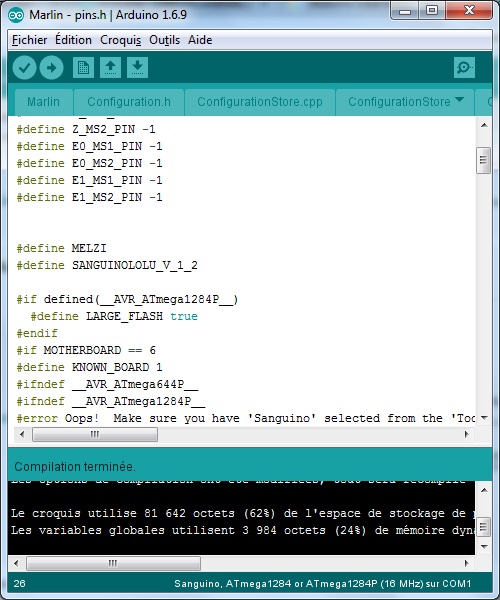Open the Serial Monitor magnifier icon

(464, 68)
